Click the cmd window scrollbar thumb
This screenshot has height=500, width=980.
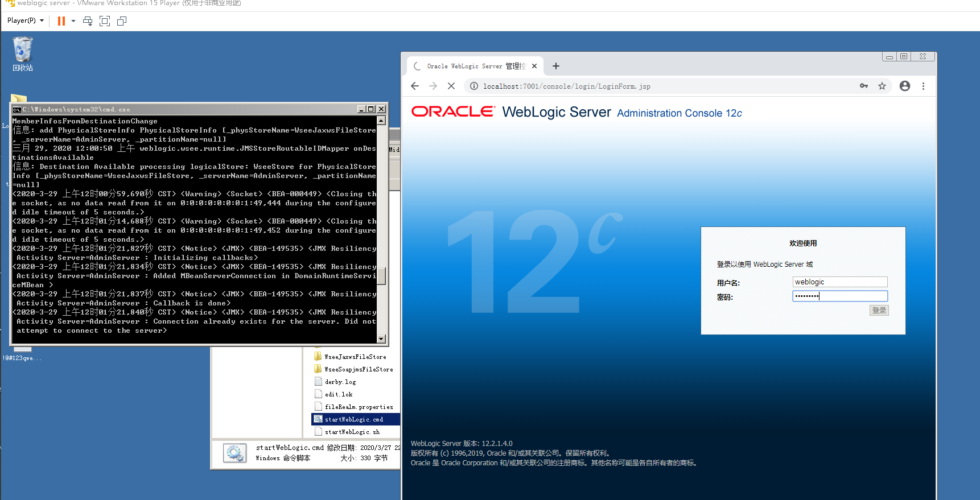click(x=381, y=276)
